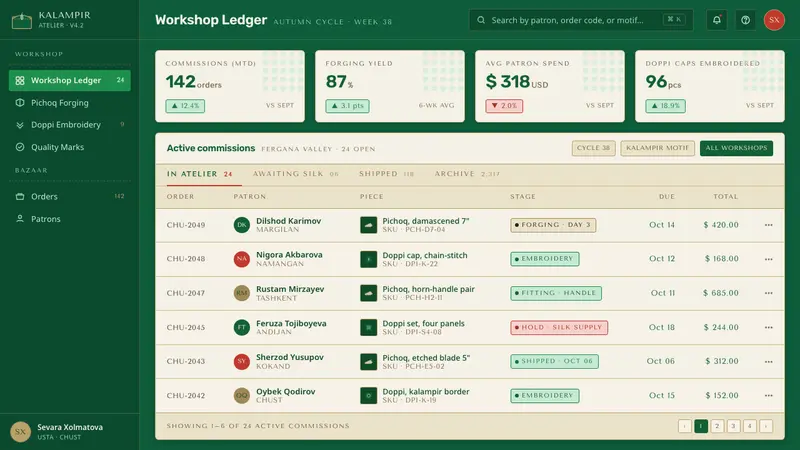Open the more menu for order CHU-2042
This screenshot has height=450, width=800.
[768, 395]
